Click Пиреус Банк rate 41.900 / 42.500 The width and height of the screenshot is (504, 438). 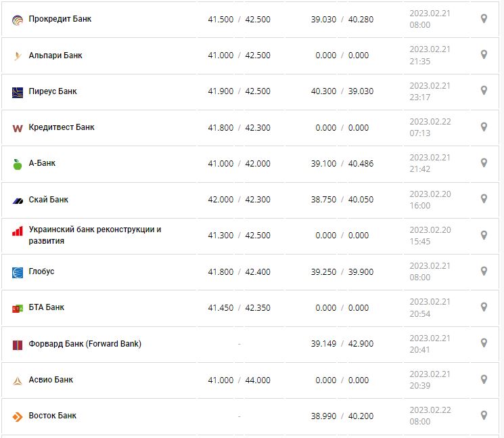[239, 91]
